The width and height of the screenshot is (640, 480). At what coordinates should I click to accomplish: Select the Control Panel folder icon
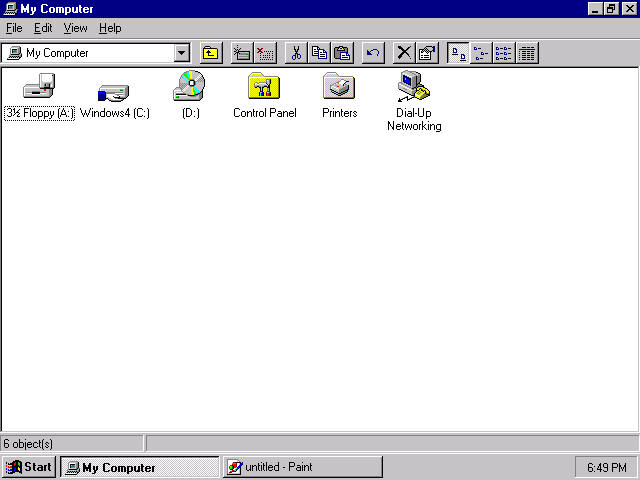[264, 86]
